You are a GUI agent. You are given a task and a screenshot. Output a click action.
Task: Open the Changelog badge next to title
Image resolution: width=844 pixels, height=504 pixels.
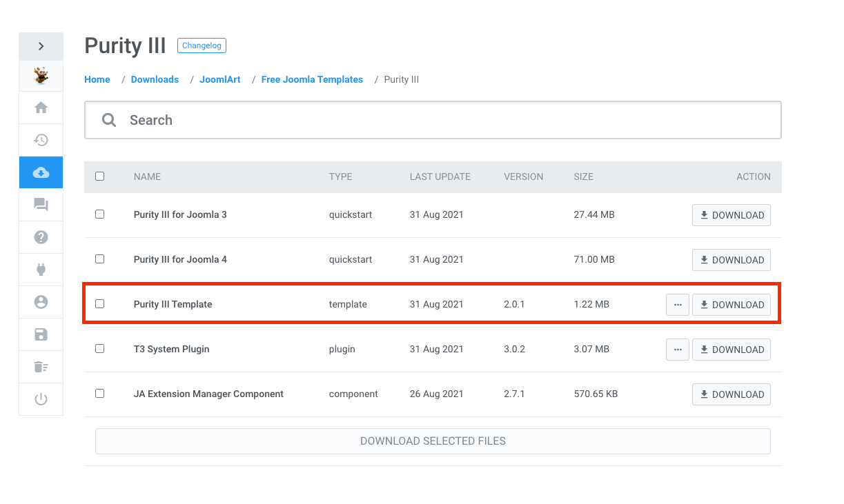202,46
